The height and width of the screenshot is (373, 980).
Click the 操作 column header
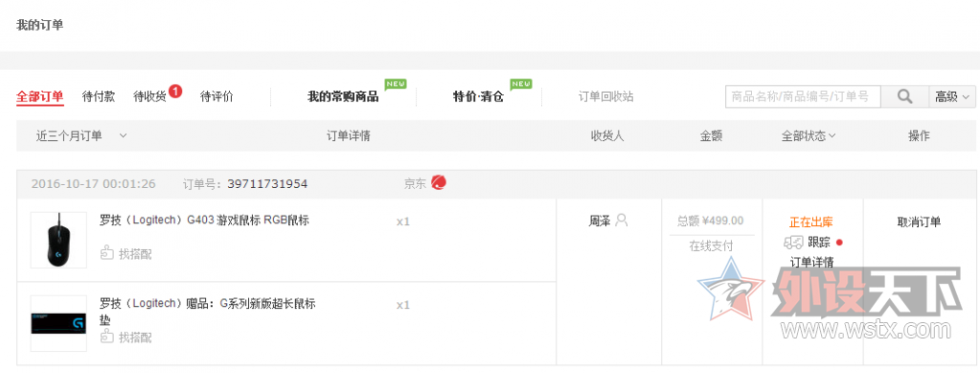(x=919, y=136)
